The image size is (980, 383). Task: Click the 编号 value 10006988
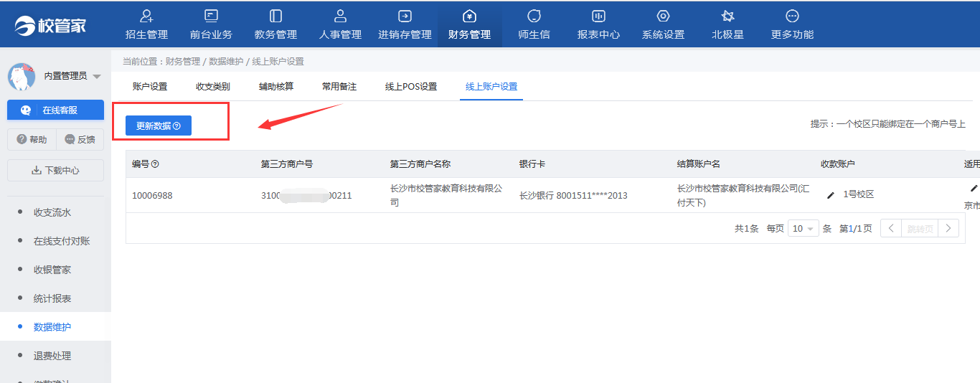(152, 195)
